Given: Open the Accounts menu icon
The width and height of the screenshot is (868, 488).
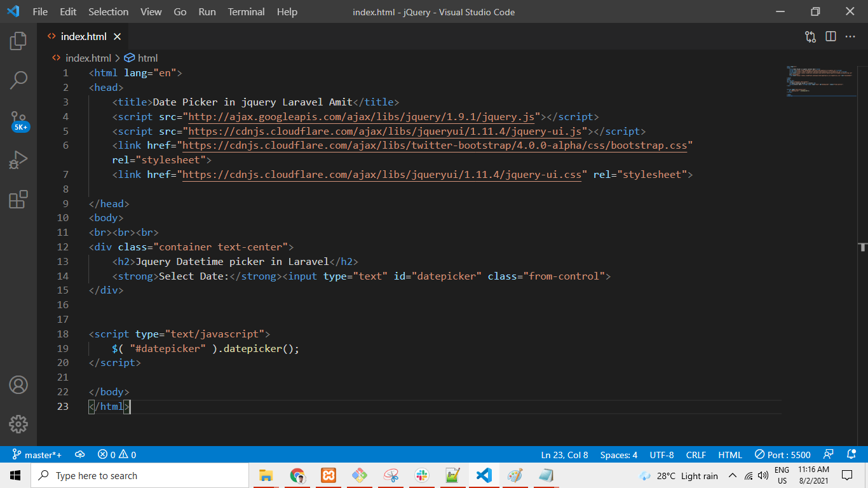Looking at the screenshot, I should pos(18,385).
